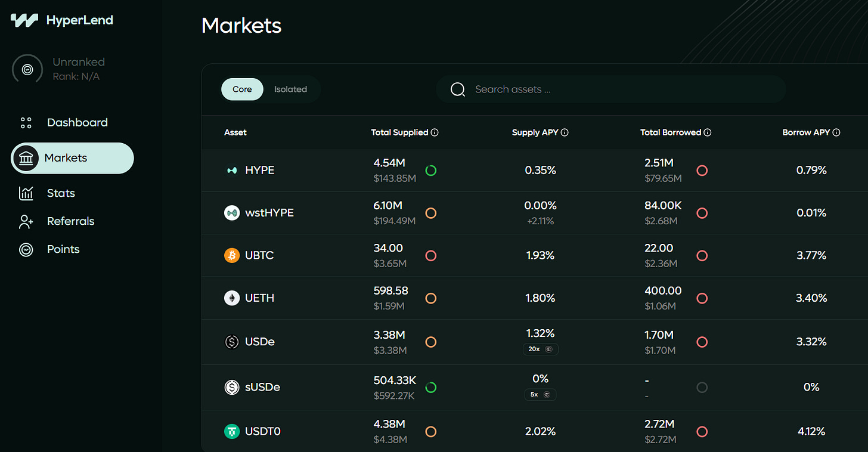Click info icon beside Total Borrowed header

(x=707, y=132)
